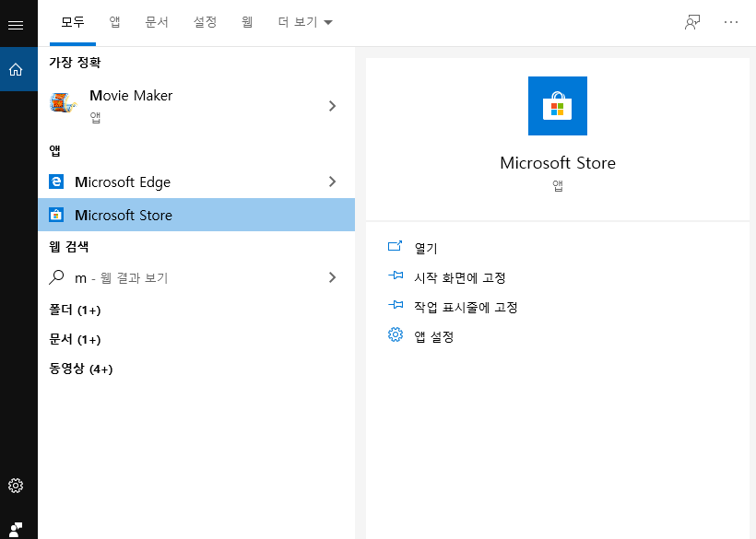Screen dimensions: 756x539
Task: Click the large Microsoft Store tile icon
Action: [558, 106]
